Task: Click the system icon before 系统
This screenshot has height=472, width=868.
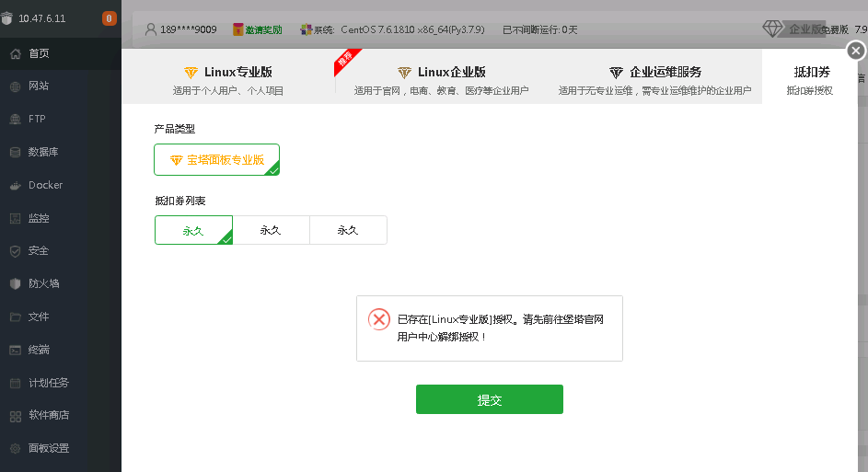Action: point(307,29)
